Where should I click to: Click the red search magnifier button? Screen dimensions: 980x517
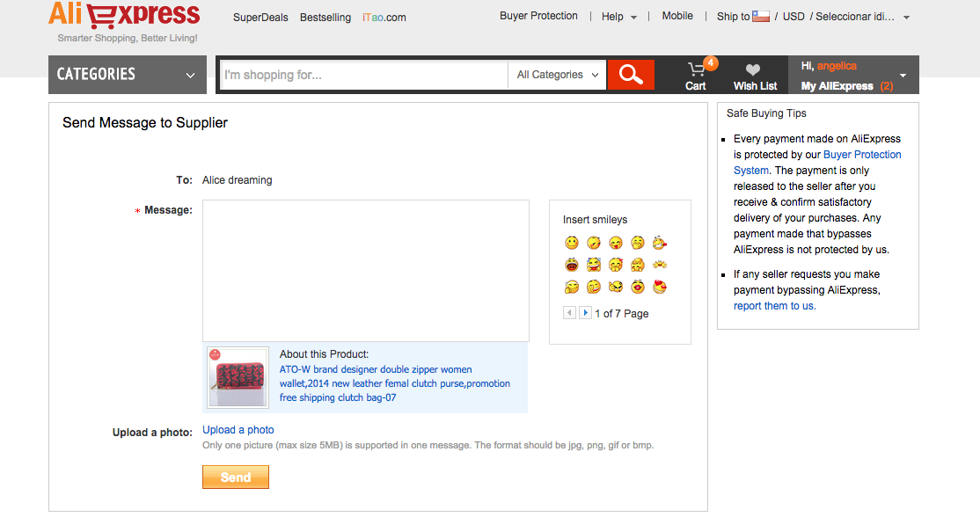631,75
